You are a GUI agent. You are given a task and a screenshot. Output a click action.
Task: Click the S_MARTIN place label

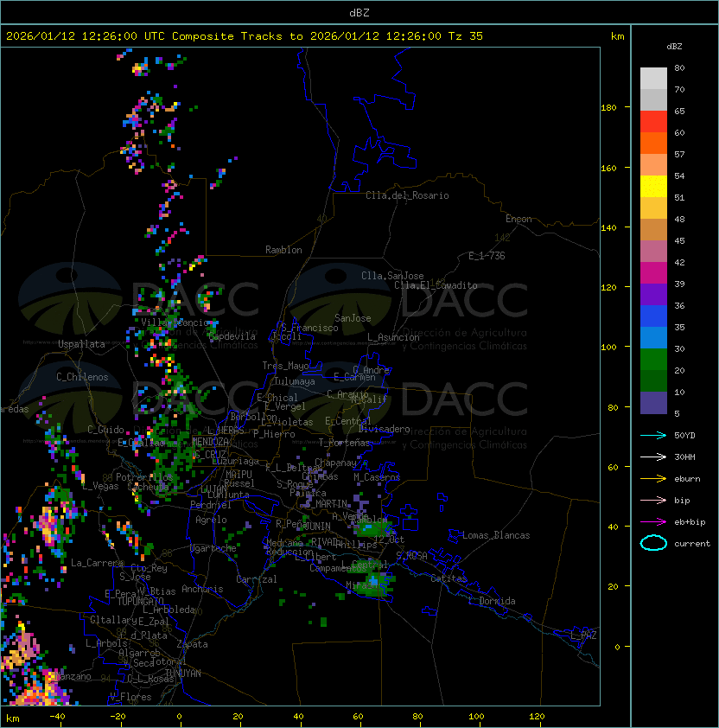326,503
